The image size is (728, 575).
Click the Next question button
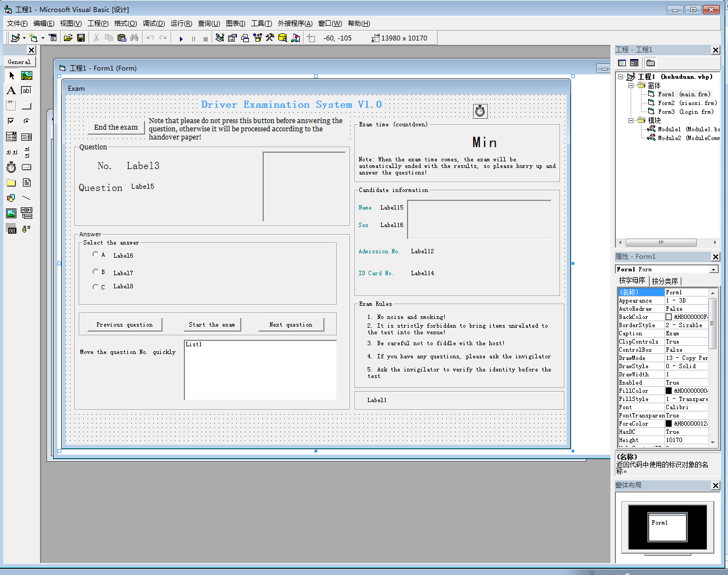[291, 325]
